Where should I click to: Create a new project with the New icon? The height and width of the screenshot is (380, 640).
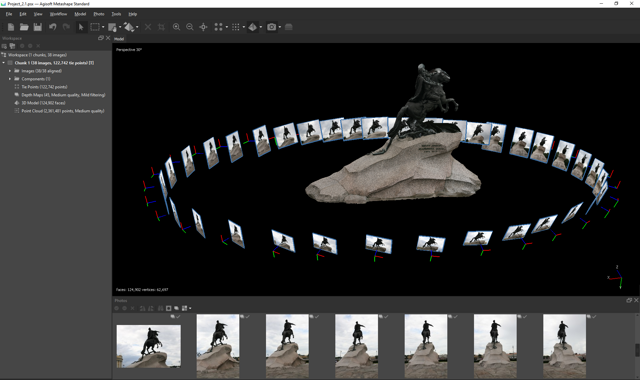pos(11,27)
